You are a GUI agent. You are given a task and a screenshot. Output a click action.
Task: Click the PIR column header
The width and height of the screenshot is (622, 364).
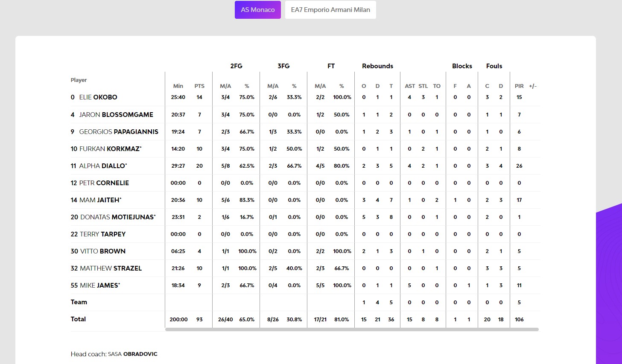(519, 86)
